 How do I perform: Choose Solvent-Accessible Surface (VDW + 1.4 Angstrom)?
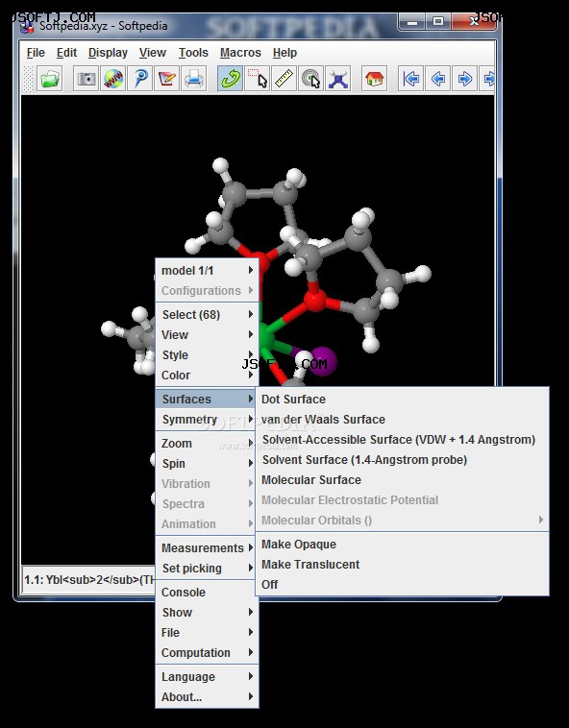(403, 440)
